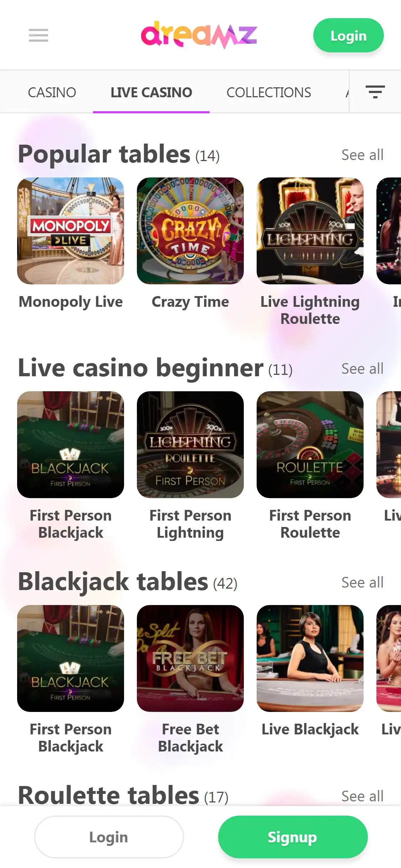Select First Person Lightning Roulette thumbnail

click(x=190, y=445)
